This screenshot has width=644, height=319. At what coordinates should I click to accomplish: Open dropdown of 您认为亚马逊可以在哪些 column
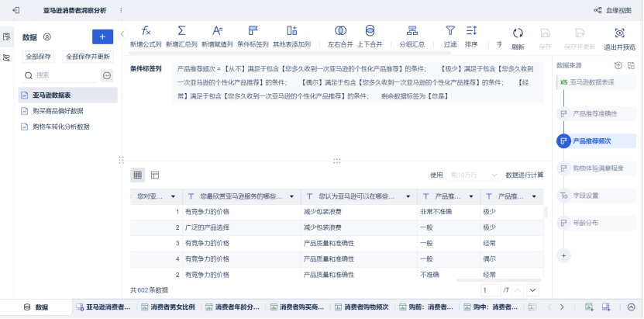[408, 196]
